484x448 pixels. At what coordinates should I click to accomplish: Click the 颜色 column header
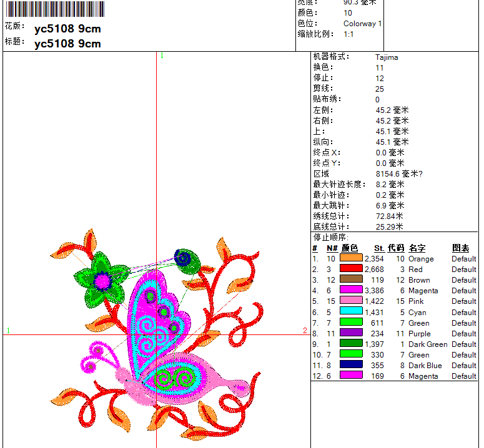350,248
